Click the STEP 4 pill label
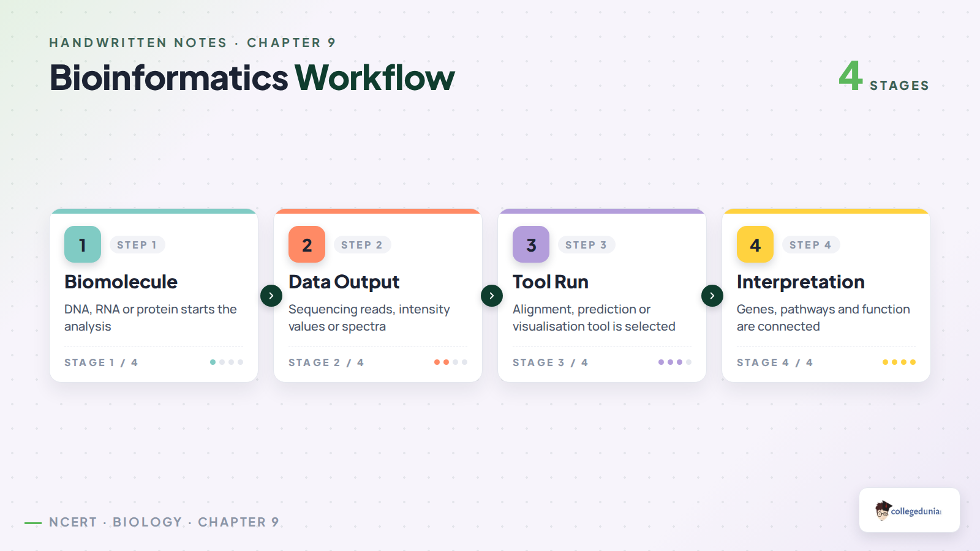Image resolution: width=980 pixels, height=551 pixels. click(810, 245)
